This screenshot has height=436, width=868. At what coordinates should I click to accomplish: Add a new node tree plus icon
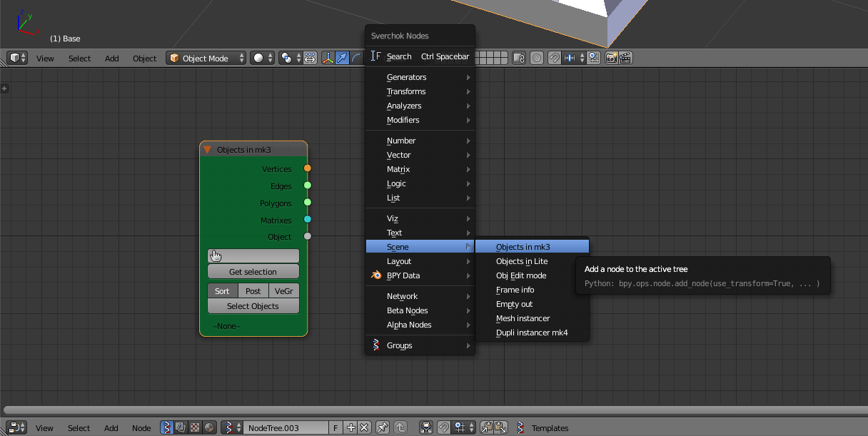(350, 427)
